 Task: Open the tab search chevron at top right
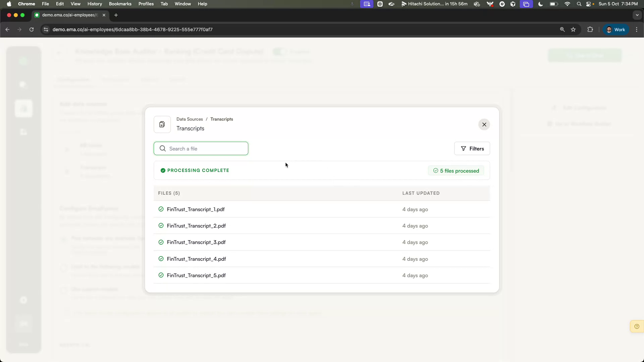[x=637, y=15]
